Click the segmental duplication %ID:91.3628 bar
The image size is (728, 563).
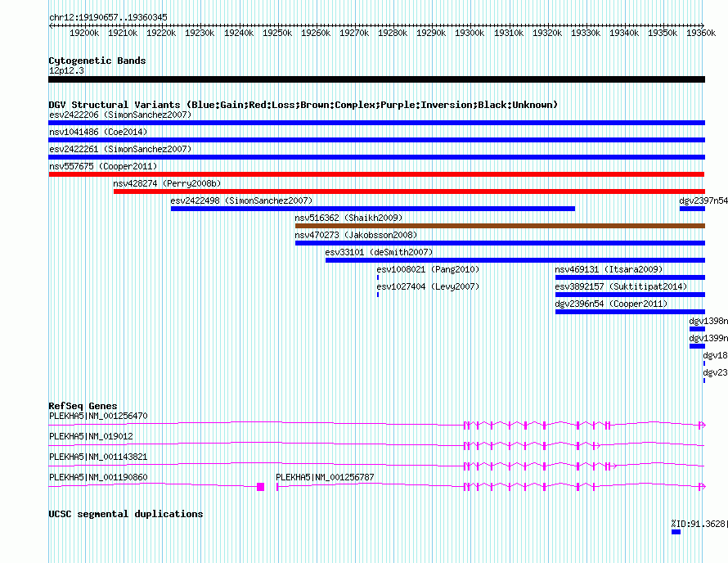(676, 532)
